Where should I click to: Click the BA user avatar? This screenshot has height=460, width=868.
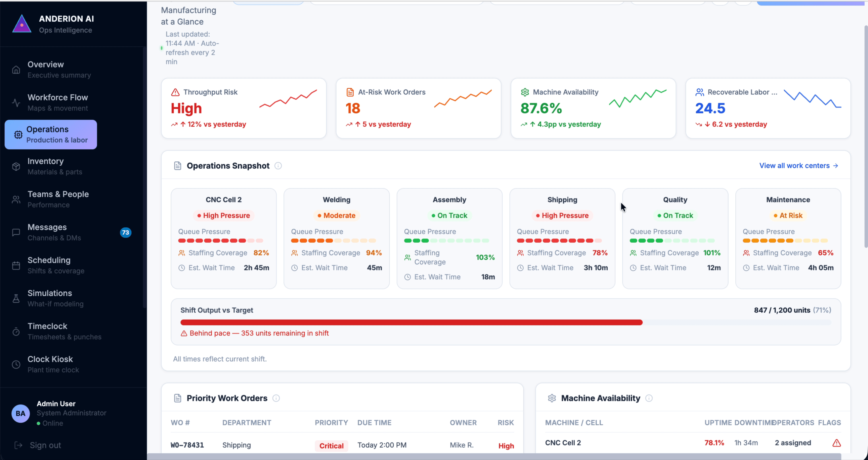coord(21,413)
